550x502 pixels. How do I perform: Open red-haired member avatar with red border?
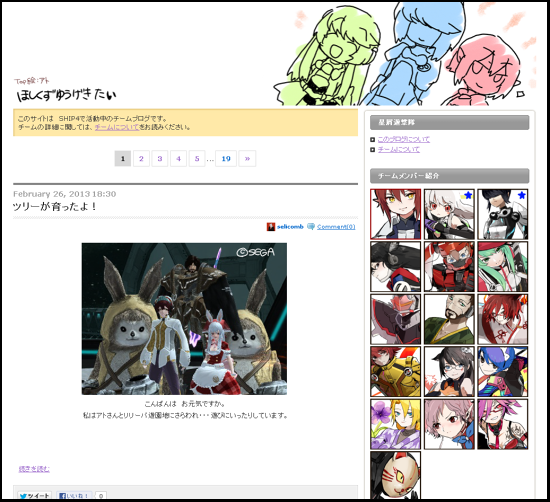tap(395, 214)
